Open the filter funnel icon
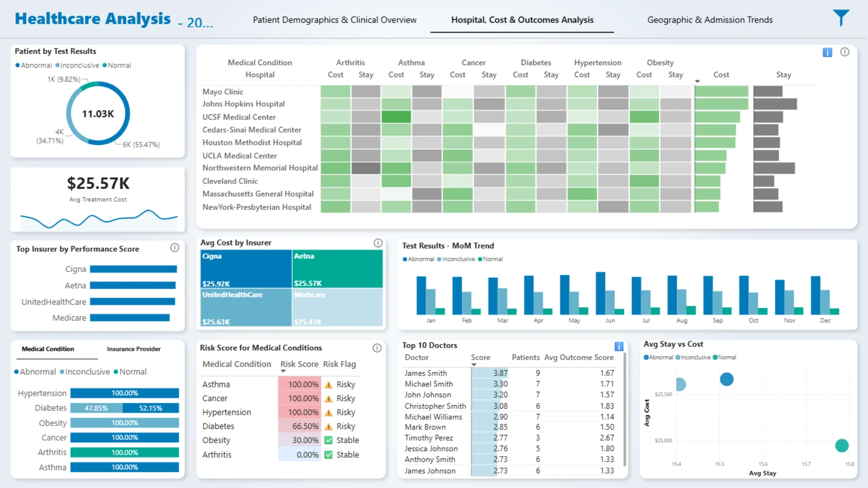 point(841,19)
